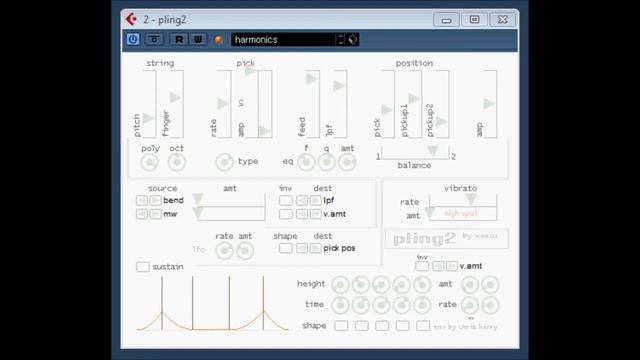Screen dimensions: 640x360
Task: Click the poly knob
Action: click(149, 162)
